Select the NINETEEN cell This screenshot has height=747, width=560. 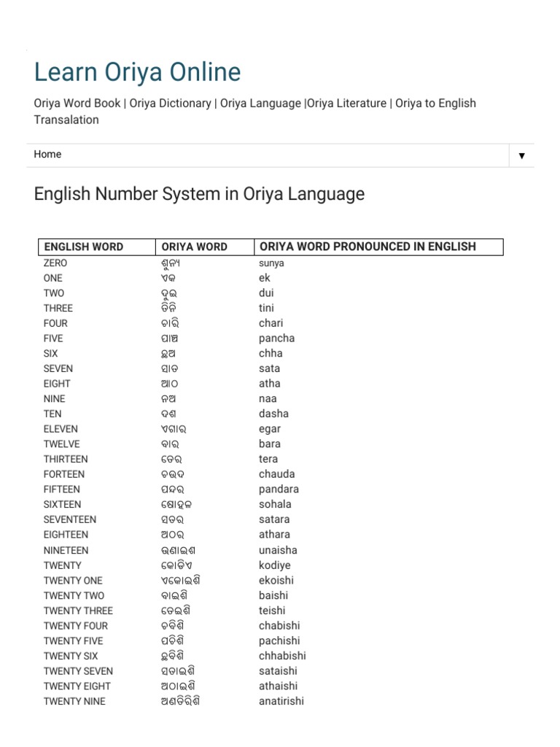tap(66, 551)
